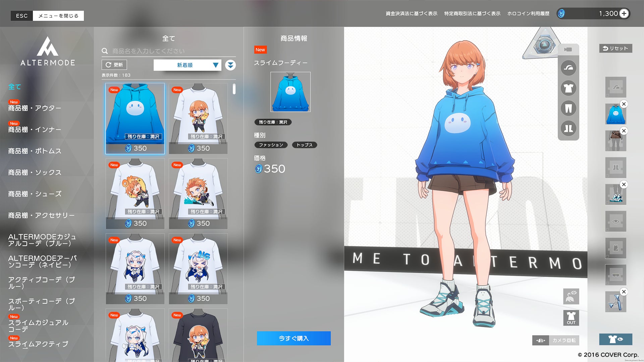Open the 商品棚・アウター category
644x362 pixels.
click(x=35, y=108)
